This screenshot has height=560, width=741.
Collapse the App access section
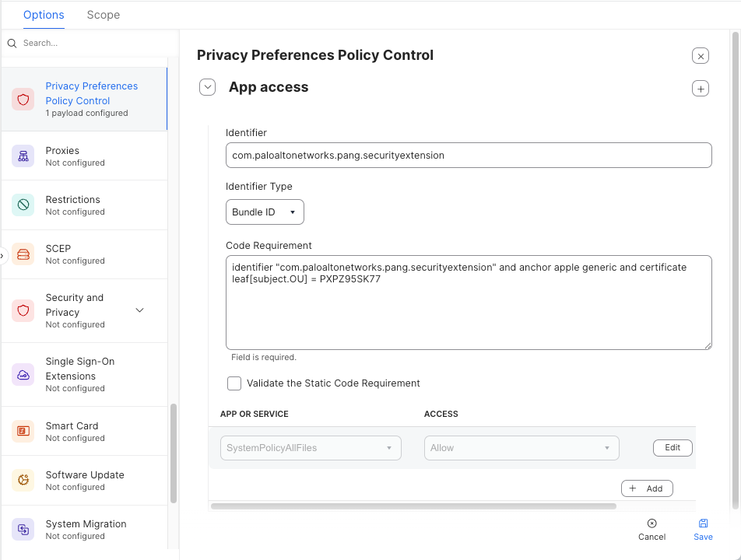207,88
